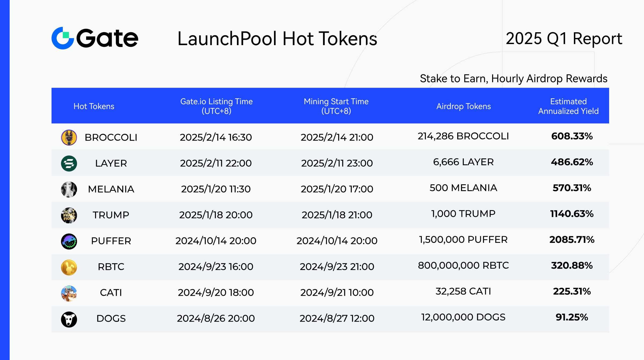Screen dimensions: 644x360
Task: Click the MELANIA token portrait icon
Action: (x=69, y=189)
